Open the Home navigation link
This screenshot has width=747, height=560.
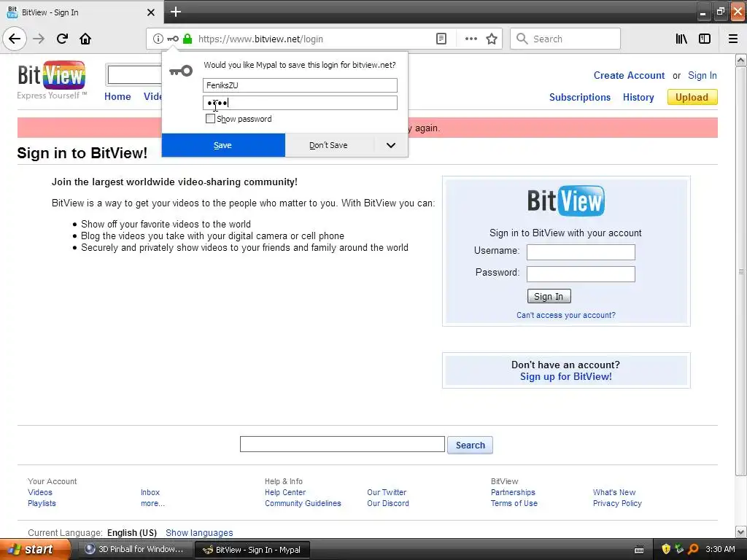(x=117, y=96)
